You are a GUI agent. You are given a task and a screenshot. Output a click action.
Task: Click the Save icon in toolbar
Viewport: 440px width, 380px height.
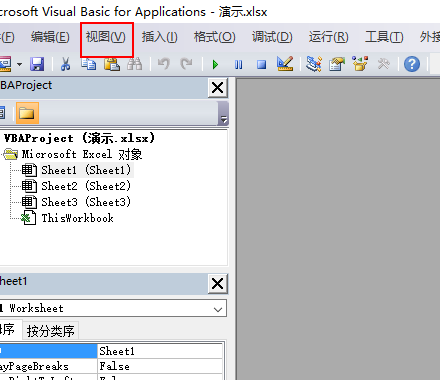pos(37,64)
